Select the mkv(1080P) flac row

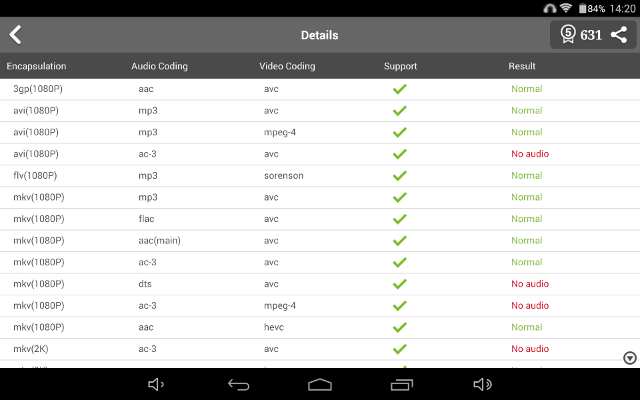click(320, 219)
